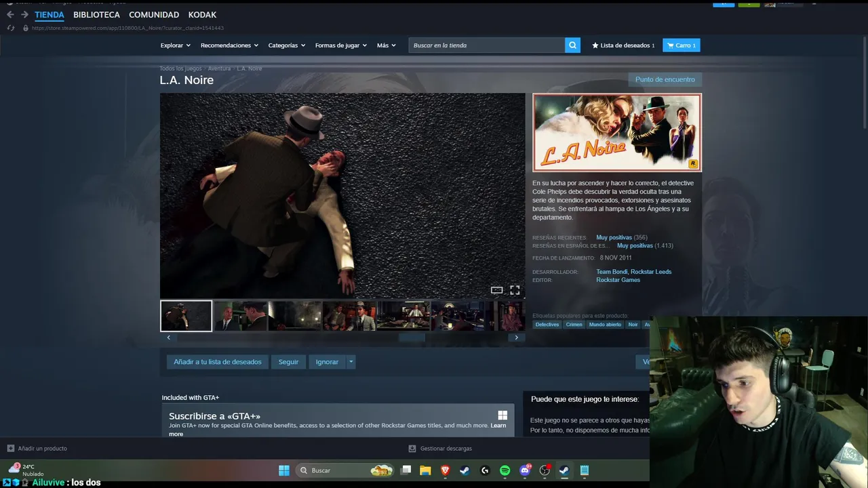Screen dimensions: 868x488
Task: Expand the Formas de jugar dropdown
Action: click(341, 45)
